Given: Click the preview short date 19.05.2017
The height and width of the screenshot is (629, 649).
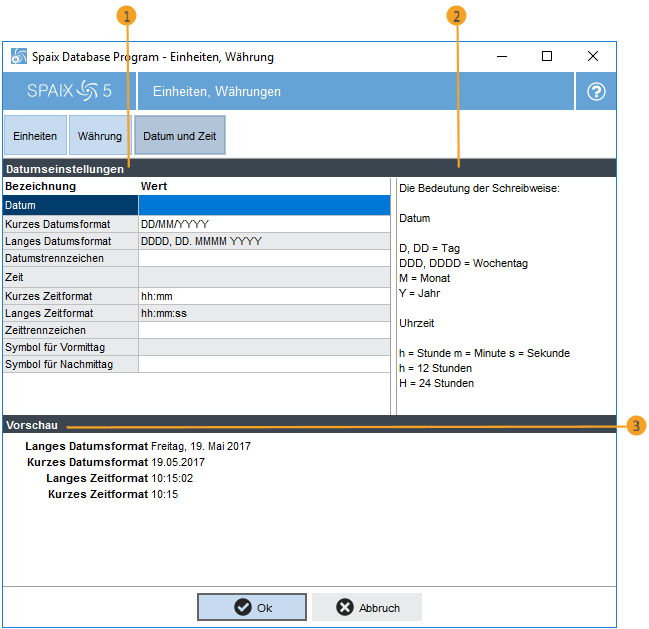Looking at the screenshot, I should click(x=178, y=462).
